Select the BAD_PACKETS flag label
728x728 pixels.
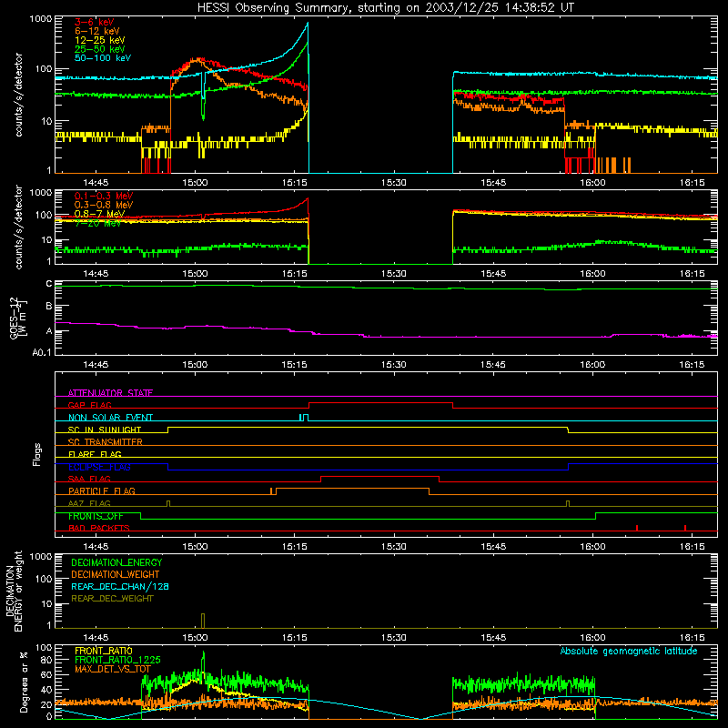[99, 528]
